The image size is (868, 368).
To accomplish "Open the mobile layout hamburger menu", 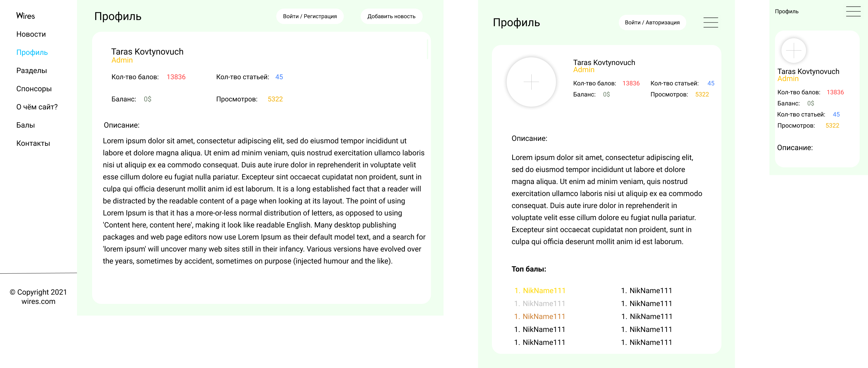I will (853, 11).
